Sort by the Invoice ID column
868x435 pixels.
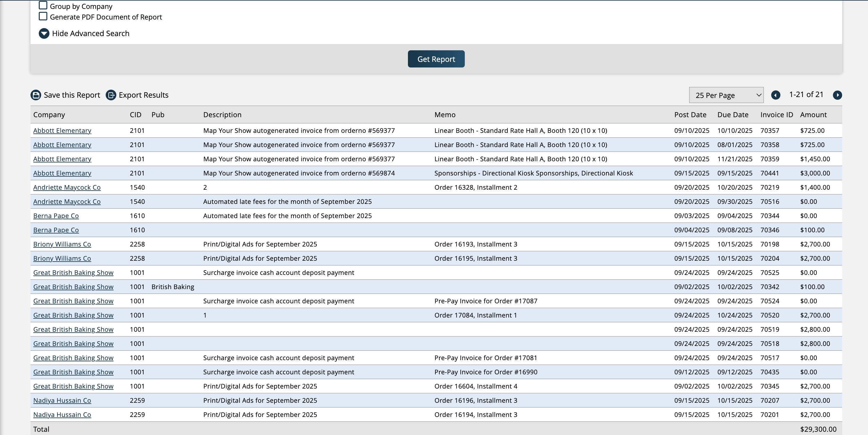[x=776, y=115]
